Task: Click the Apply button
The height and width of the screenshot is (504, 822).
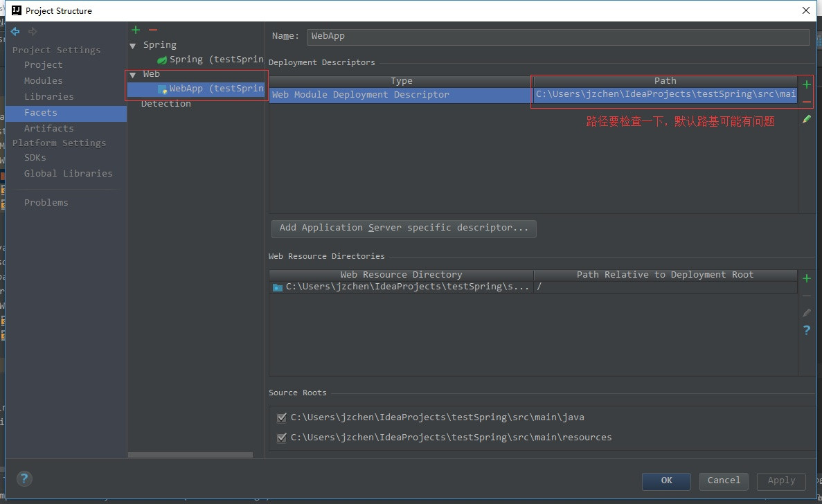Action: tap(781, 481)
